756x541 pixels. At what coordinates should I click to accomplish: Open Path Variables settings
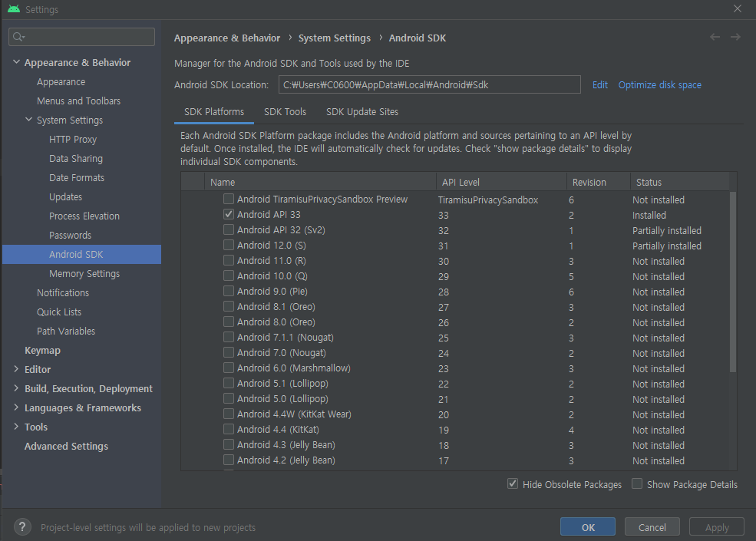tap(66, 332)
